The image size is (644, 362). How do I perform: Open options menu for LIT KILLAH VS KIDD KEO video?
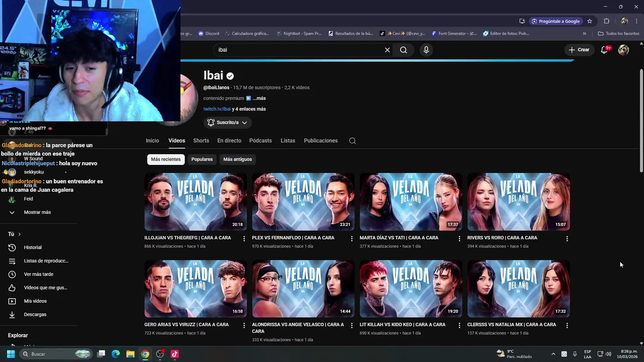(459, 325)
